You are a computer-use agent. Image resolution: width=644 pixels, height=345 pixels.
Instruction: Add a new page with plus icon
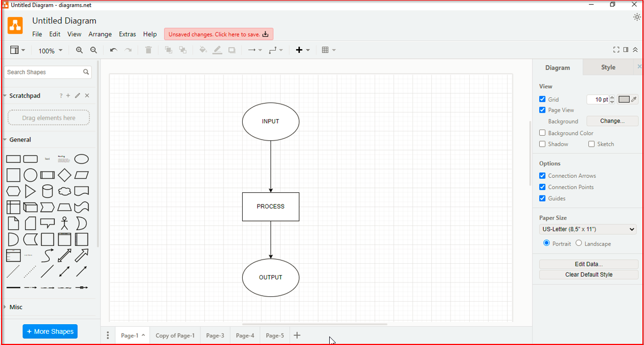point(297,335)
